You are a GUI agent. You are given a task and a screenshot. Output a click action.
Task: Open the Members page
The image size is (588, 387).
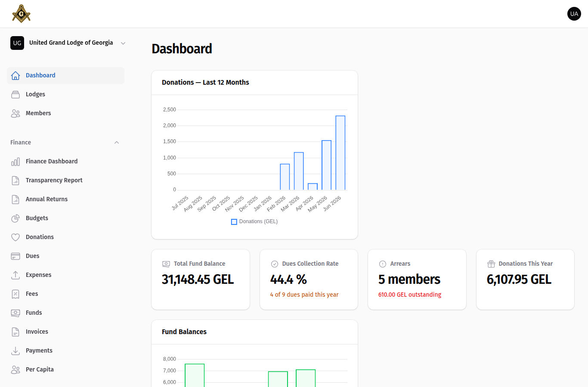click(x=65, y=114)
